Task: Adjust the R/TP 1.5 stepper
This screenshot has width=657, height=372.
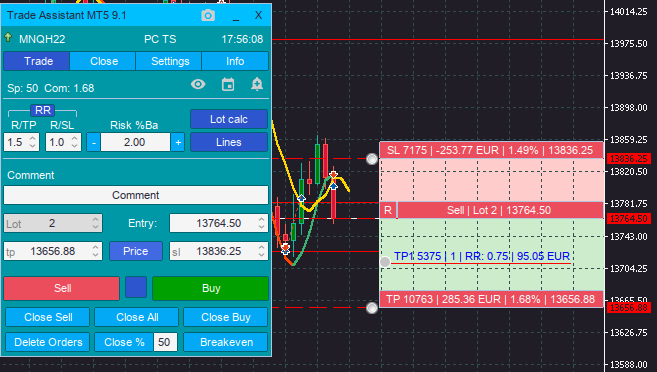Action: tap(33, 142)
